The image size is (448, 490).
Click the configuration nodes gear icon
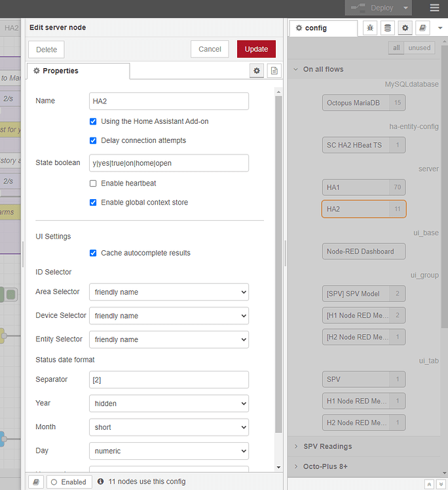point(405,28)
